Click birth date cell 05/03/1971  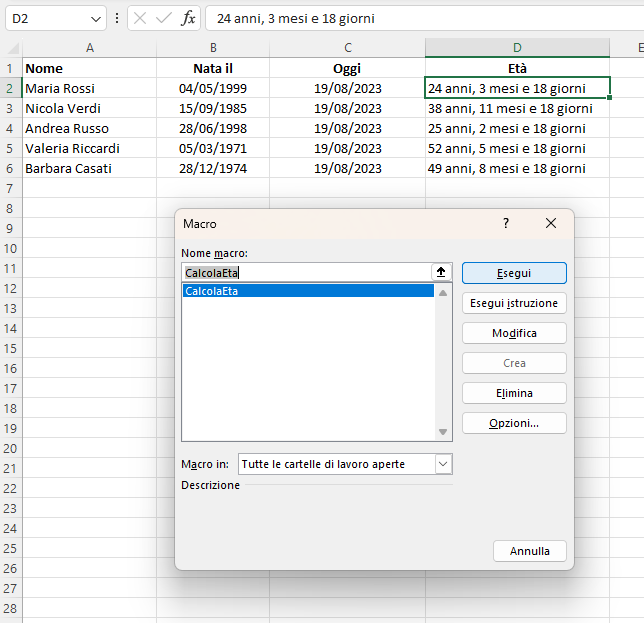click(213, 149)
